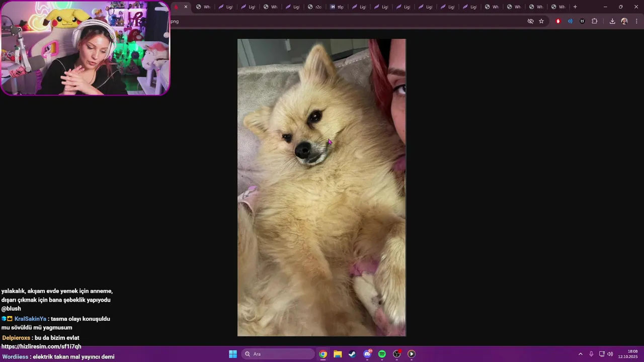Open Discord from the taskbar
Viewport: 644px width, 362px height.
click(367, 354)
